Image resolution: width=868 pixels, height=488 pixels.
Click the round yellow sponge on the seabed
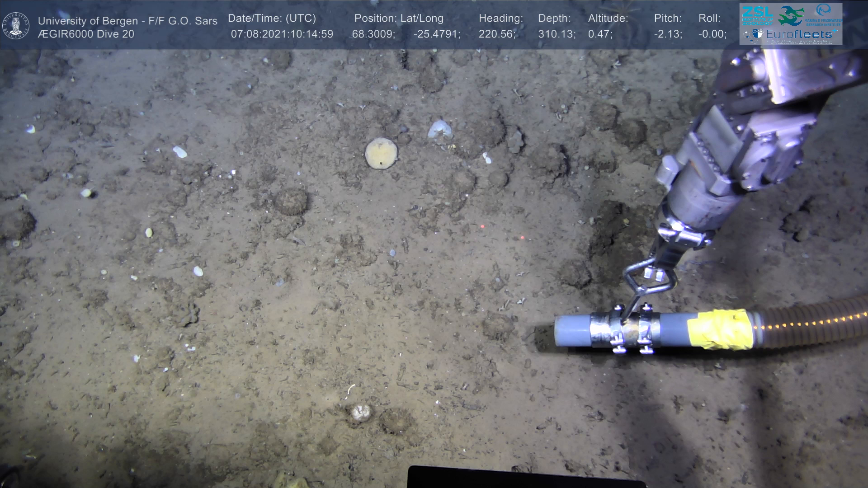point(381,153)
